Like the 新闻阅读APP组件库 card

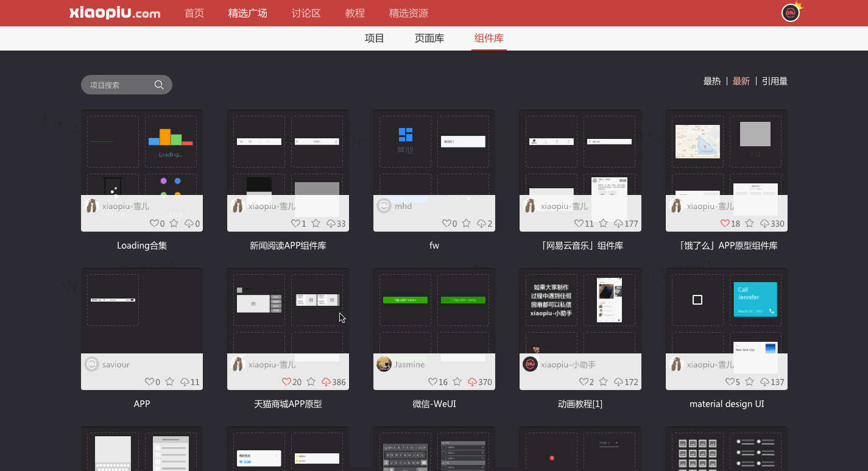(x=296, y=224)
